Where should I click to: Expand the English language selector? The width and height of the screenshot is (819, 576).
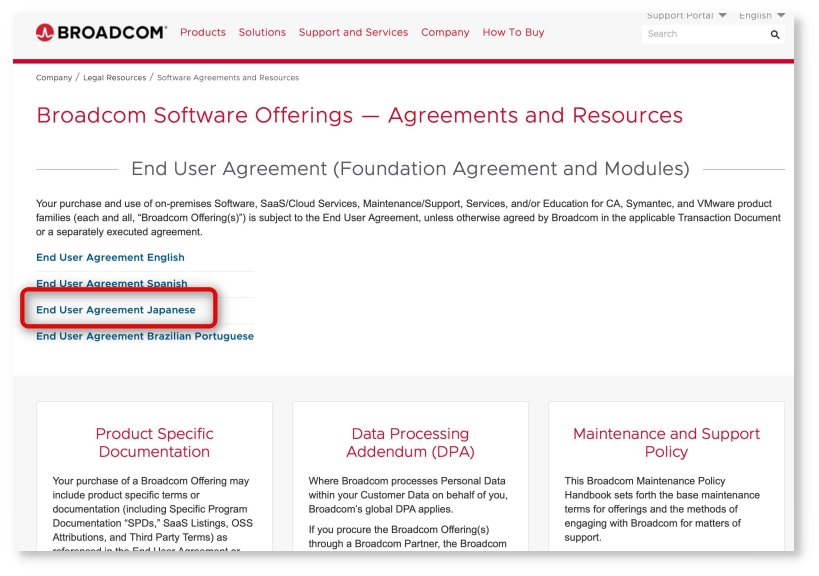pos(761,16)
